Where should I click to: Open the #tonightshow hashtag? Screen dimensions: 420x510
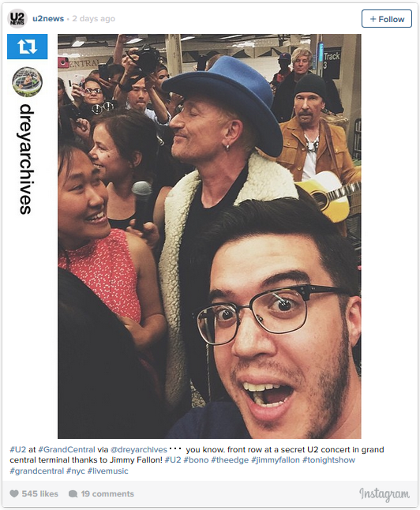click(x=328, y=460)
